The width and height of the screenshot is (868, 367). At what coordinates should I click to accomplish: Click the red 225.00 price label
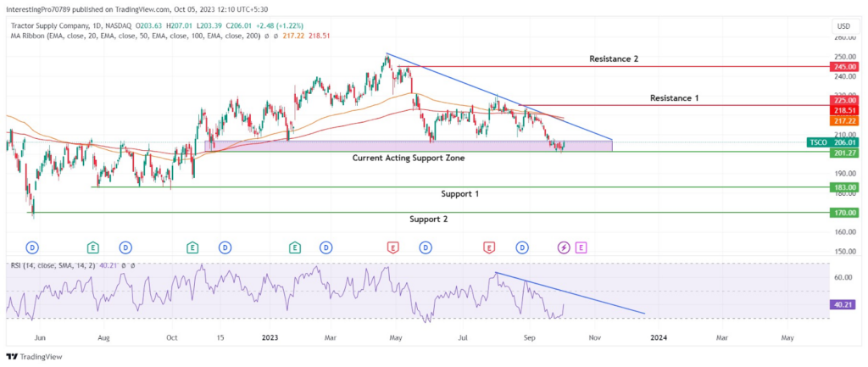844,100
